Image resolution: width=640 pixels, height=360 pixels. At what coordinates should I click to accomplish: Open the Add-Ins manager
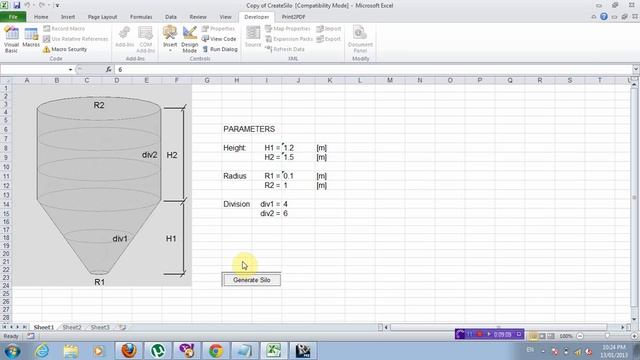tap(124, 38)
